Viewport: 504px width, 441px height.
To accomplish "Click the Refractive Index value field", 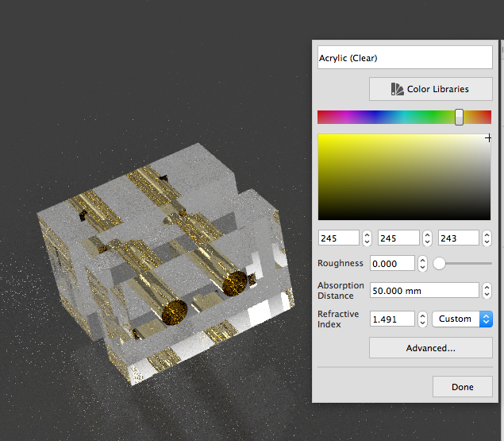I will (x=392, y=319).
